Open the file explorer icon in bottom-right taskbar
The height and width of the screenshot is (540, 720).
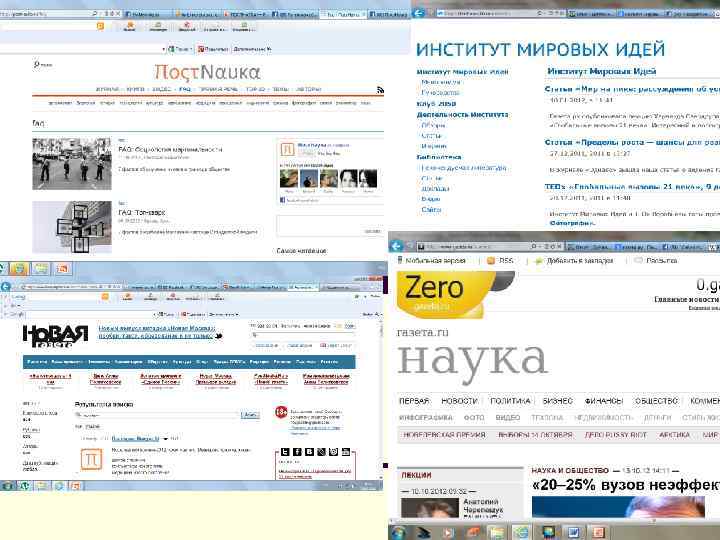(x=496, y=533)
